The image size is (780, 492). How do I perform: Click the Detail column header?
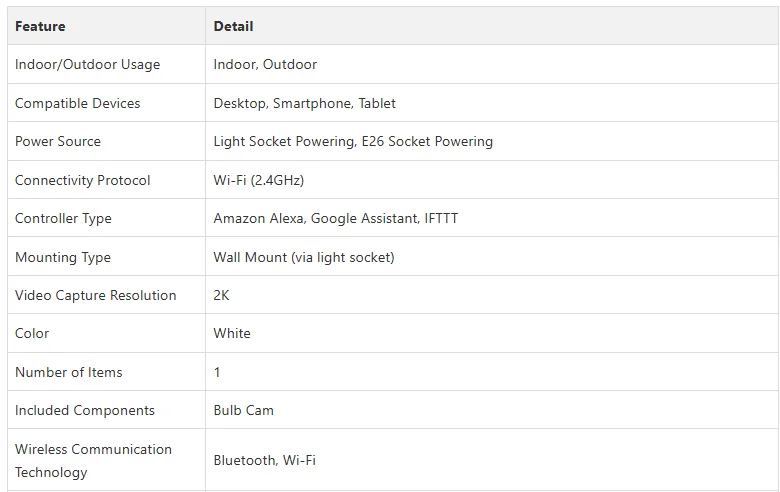point(233,26)
